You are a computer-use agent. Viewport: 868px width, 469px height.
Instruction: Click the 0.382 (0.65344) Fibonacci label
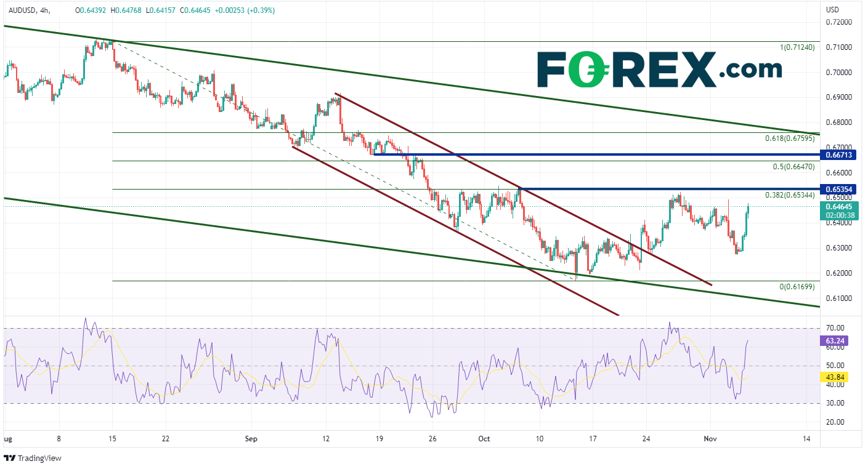coord(790,195)
